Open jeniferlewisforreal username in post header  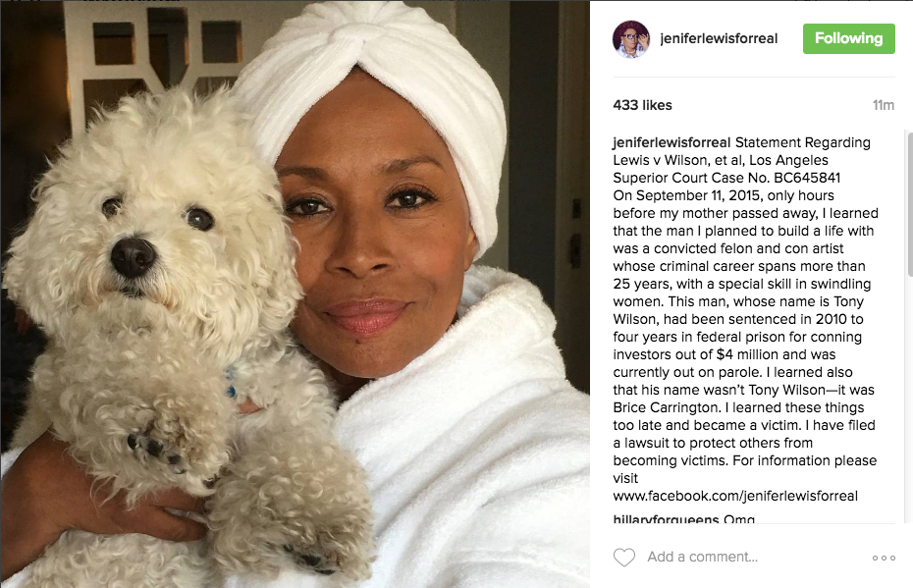(719, 38)
